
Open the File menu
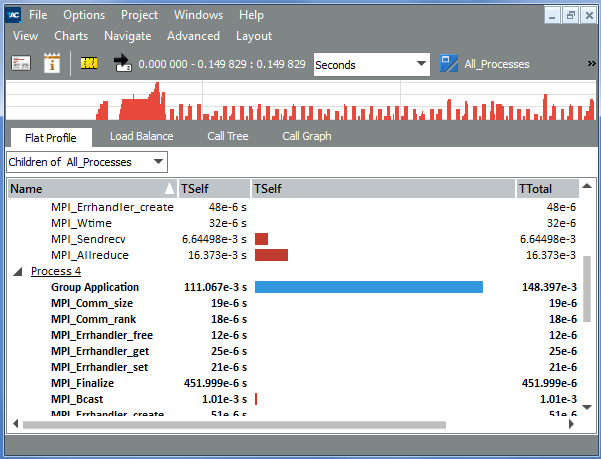pyautogui.click(x=38, y=15)
